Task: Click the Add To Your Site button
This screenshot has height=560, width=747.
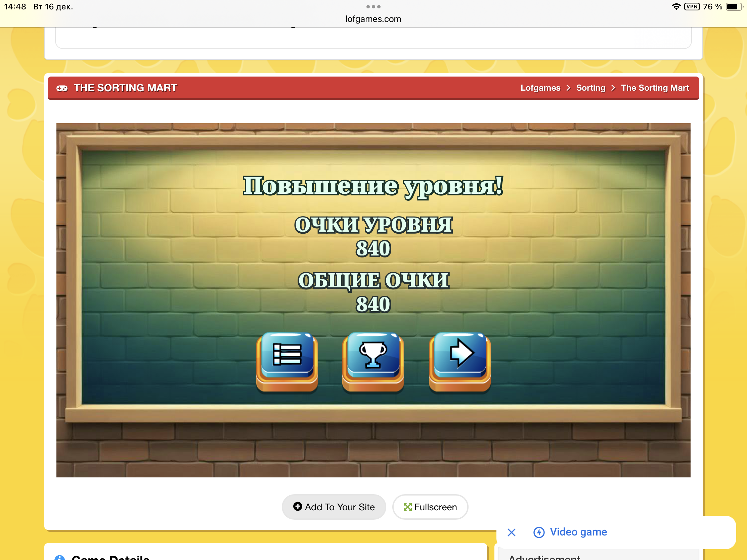Action: click(334, 507)
